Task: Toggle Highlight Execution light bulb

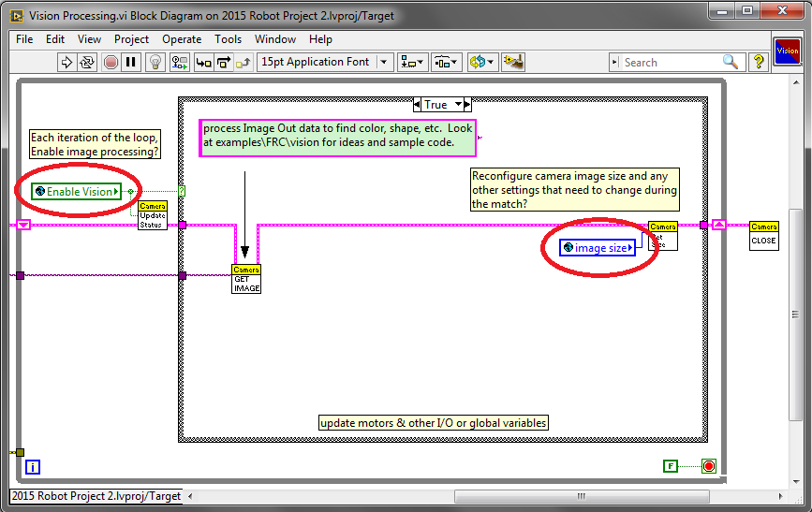Action: pyautogui.click(x=156, y=62)
